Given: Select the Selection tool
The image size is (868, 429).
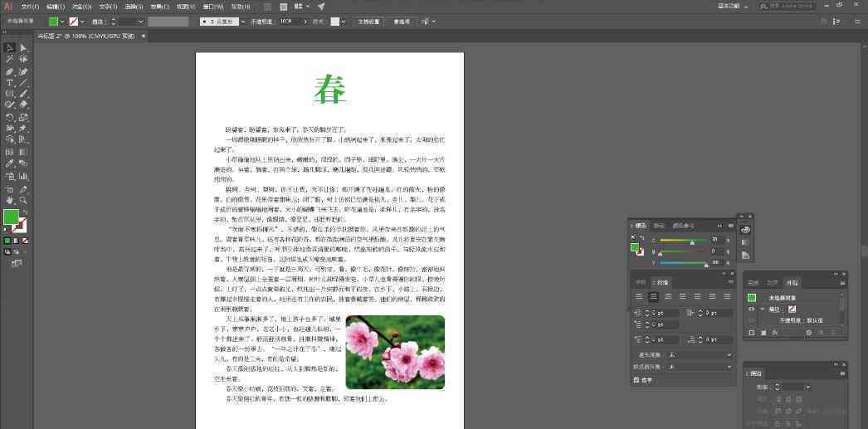Looking at the screenshot, I should (x=9, y=48).
